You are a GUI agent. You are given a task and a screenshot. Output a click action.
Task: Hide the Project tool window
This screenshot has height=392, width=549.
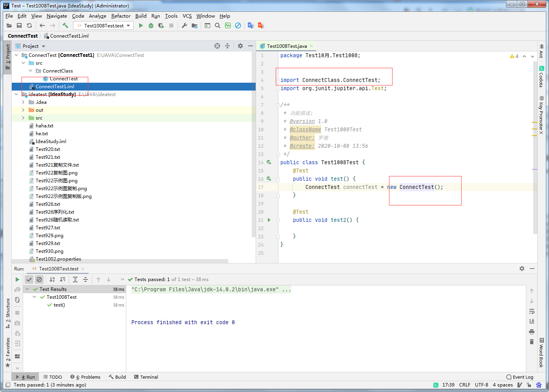[251, 46]
